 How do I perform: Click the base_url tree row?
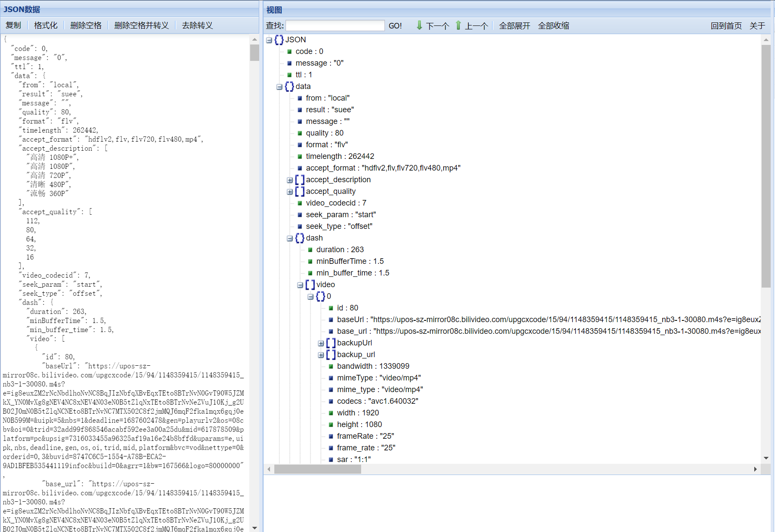click(x=549, y=331)
